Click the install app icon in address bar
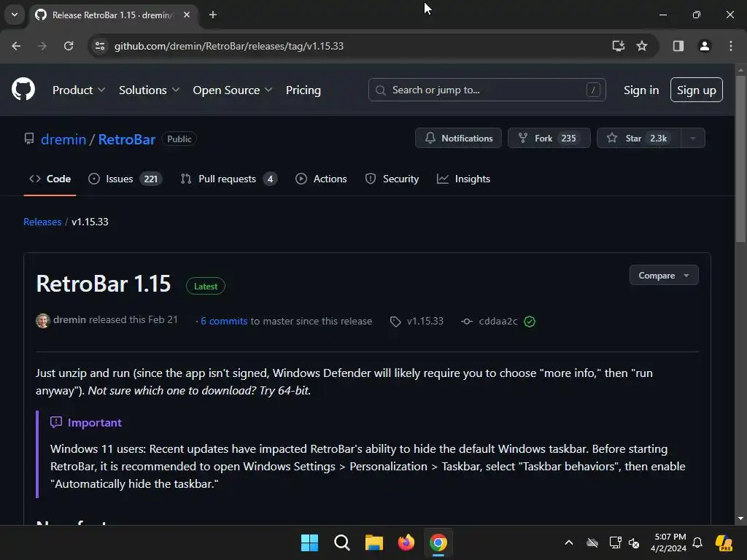747x560 pixels. pyautogui.click(x=618, y=46)
